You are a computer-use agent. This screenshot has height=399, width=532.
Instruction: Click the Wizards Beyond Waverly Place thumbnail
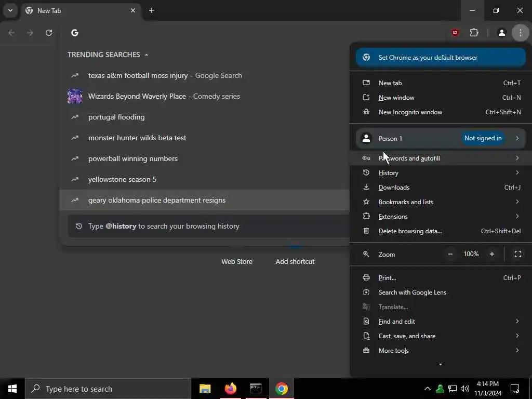click(75, 96)
